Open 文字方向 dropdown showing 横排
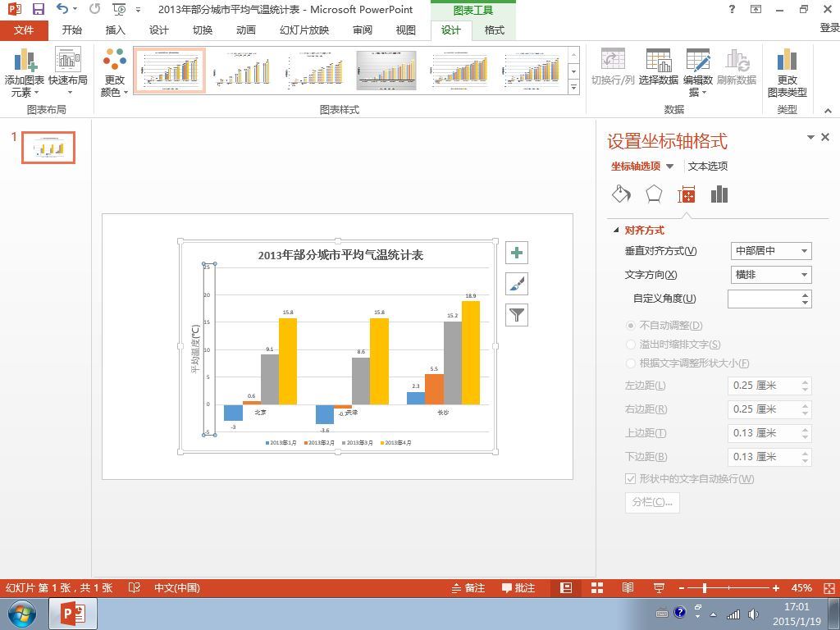The height and width of the screenshot is (630, 840). (771, 275)
